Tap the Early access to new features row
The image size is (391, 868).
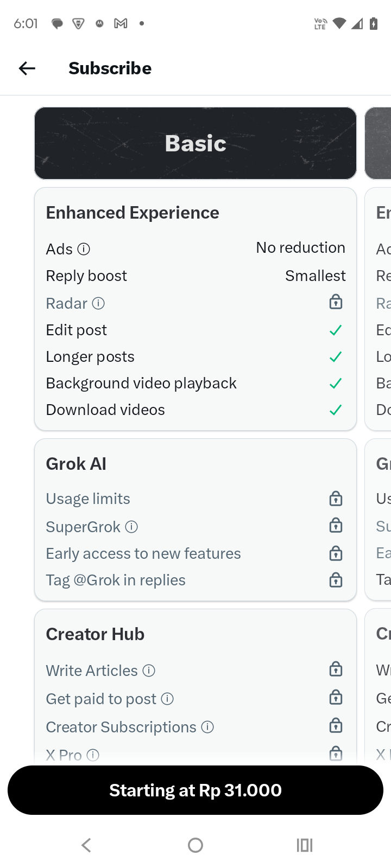(x=143, y=553)
